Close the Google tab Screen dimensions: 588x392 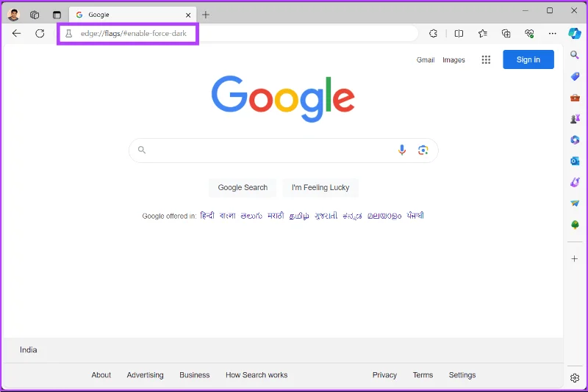(x=188, y=15)
